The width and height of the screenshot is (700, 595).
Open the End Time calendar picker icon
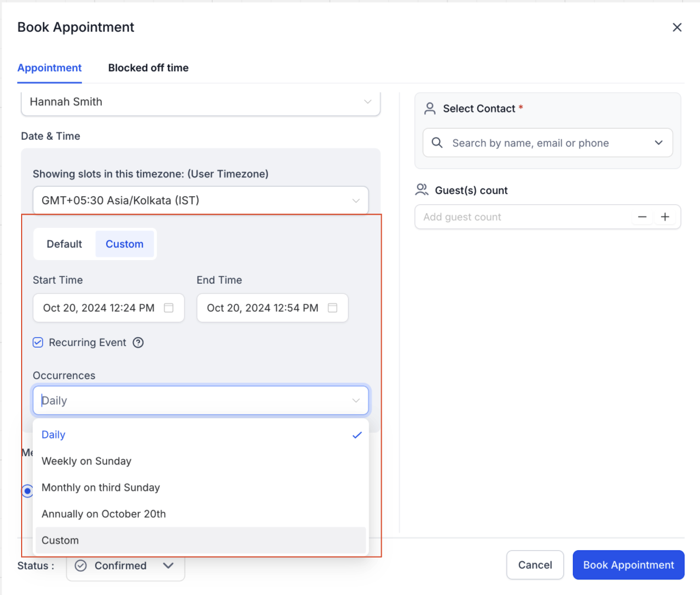pos(333,308)
